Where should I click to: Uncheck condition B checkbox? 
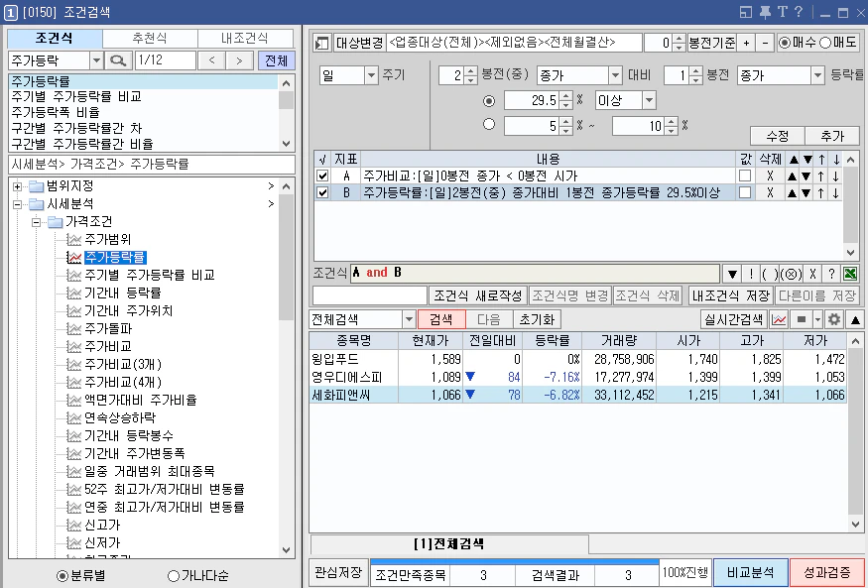click(x=322, y=192)
